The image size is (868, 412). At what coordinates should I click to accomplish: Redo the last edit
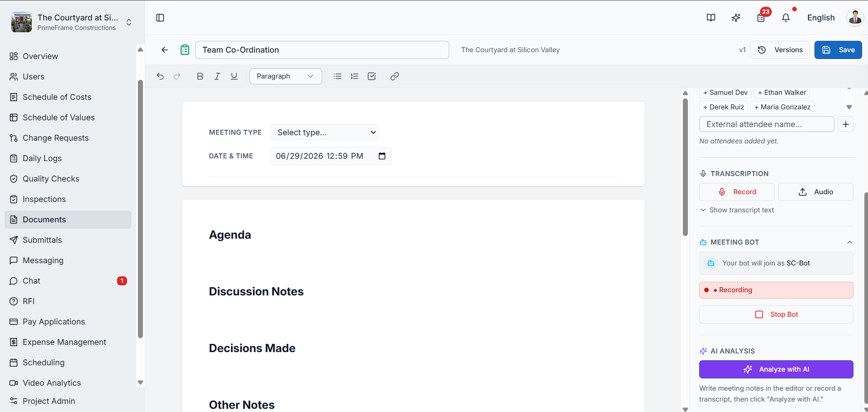click(177, 76)
